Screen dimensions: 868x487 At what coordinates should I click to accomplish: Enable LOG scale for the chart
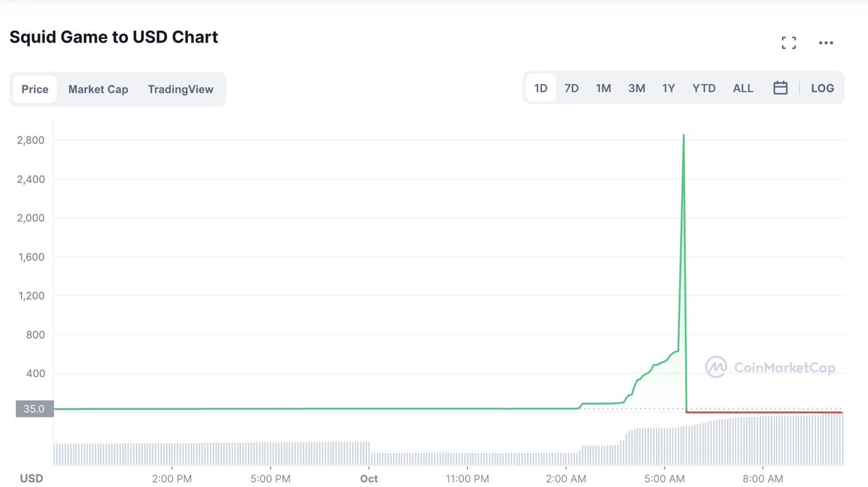pos(822,88)
